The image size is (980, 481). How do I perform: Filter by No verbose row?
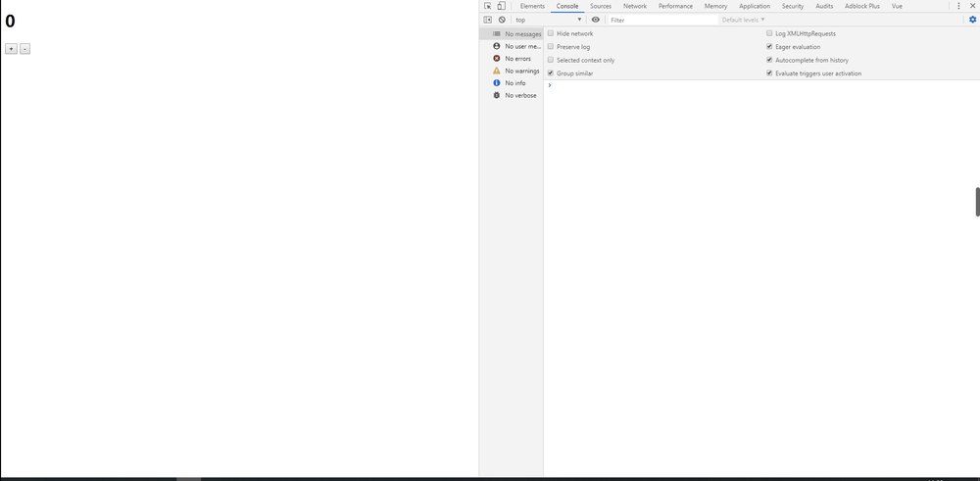click(512, 96)
